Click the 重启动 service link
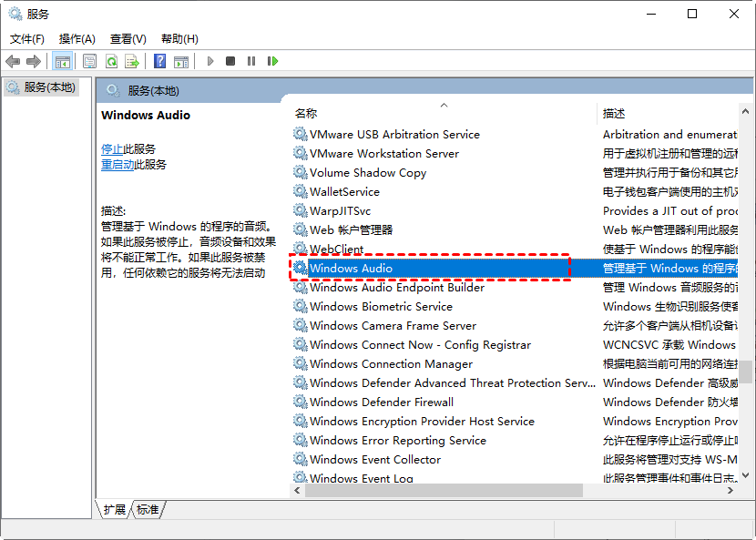Screen dimensions: 756x540 (x=117, y=165)
